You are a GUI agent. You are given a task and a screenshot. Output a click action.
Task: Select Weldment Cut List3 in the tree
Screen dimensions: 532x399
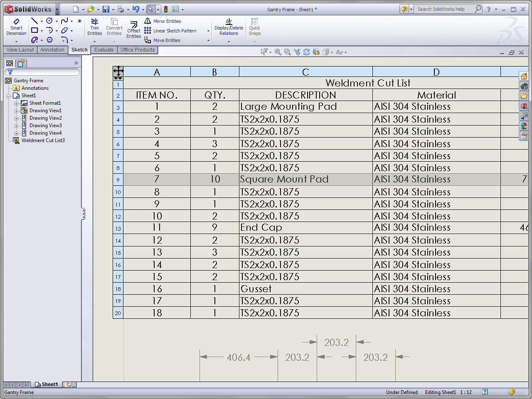43,140
